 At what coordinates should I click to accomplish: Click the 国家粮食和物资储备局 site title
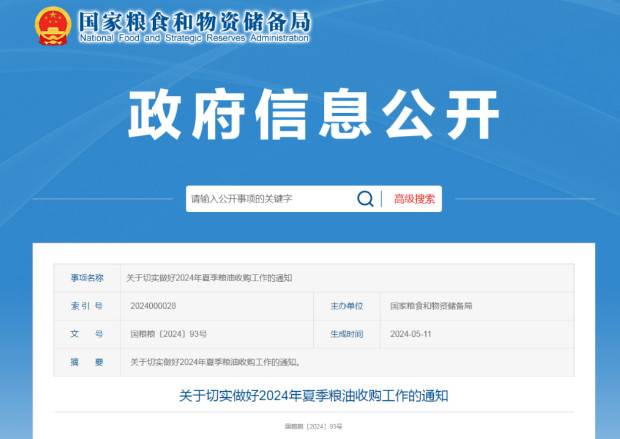coord(193,20)
